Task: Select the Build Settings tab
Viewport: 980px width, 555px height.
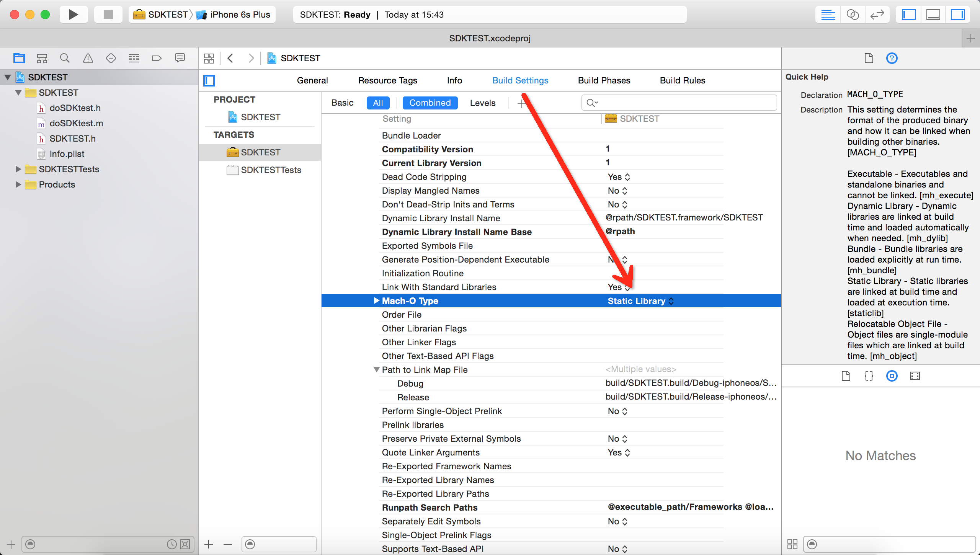Action: [x=520, y=80]
